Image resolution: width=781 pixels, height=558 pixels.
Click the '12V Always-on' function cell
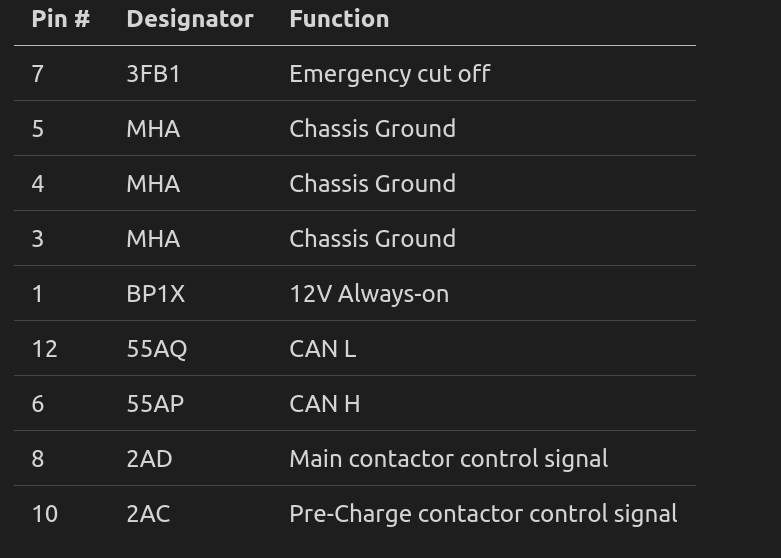(369, 294)
